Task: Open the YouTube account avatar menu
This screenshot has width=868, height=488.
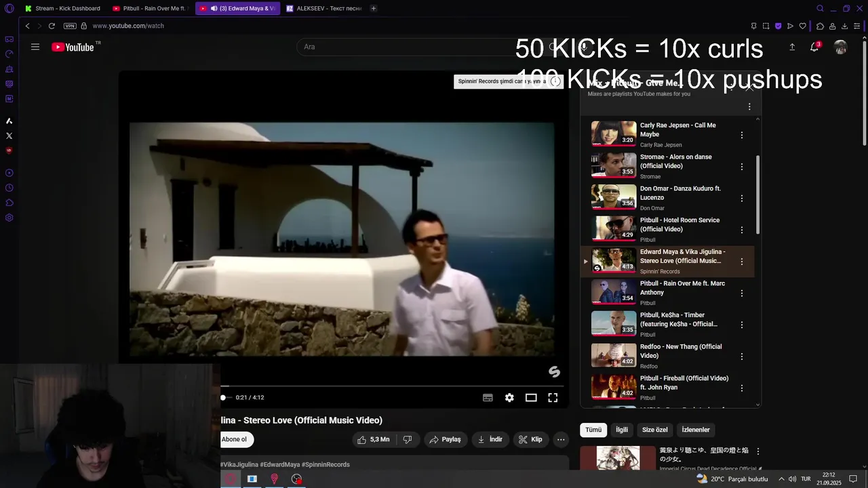Action: 840,47
